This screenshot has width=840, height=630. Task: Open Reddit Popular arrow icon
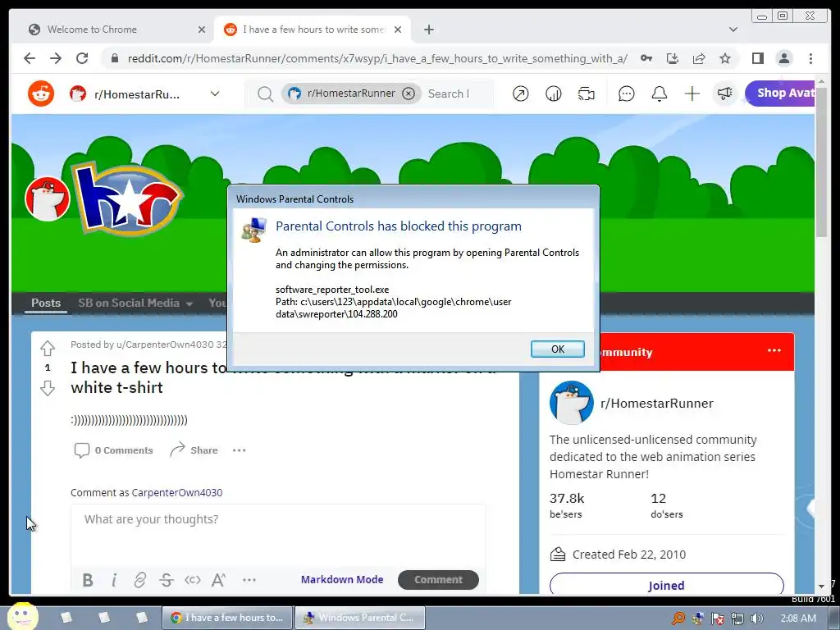520,94
